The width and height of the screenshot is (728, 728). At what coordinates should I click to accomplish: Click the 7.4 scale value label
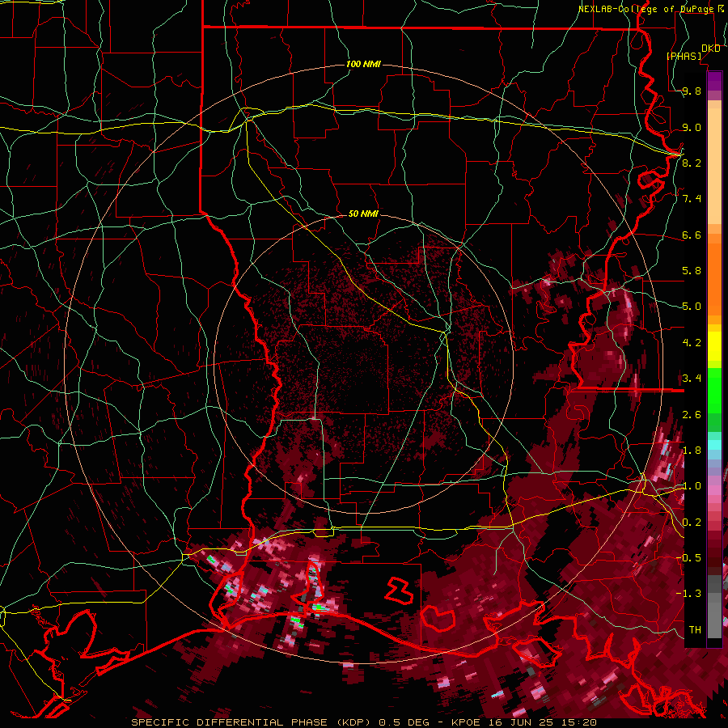pyautogui.click(x=692, y=198)
